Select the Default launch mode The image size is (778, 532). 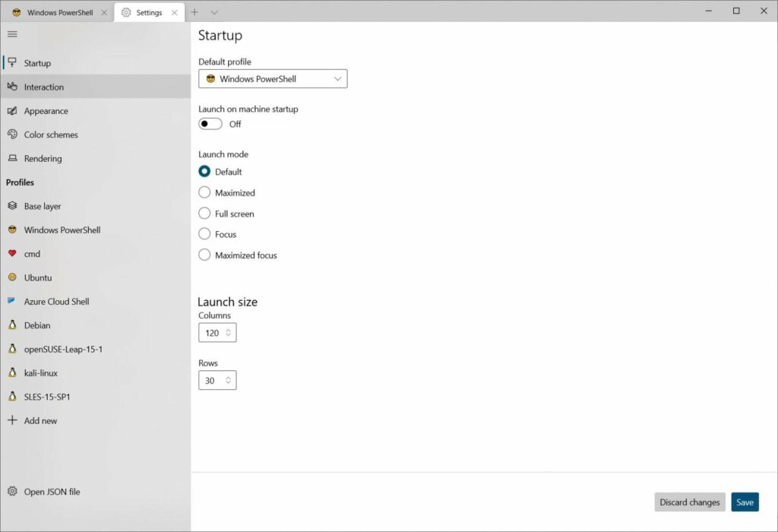[204, 171]
